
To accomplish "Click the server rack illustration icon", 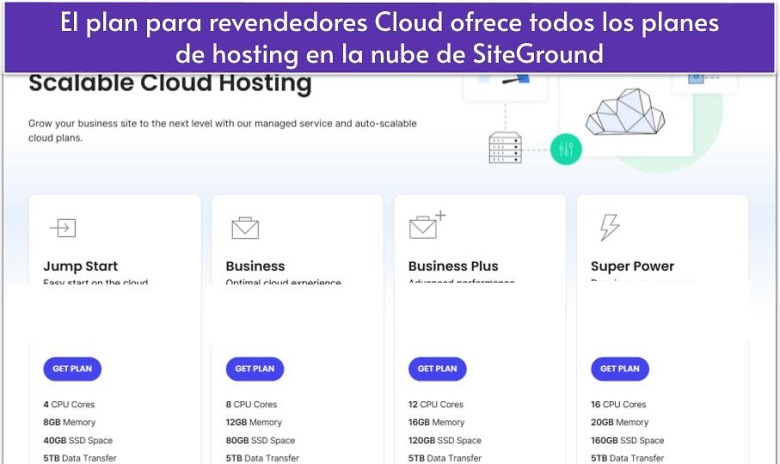I will [x=505, y=148].
